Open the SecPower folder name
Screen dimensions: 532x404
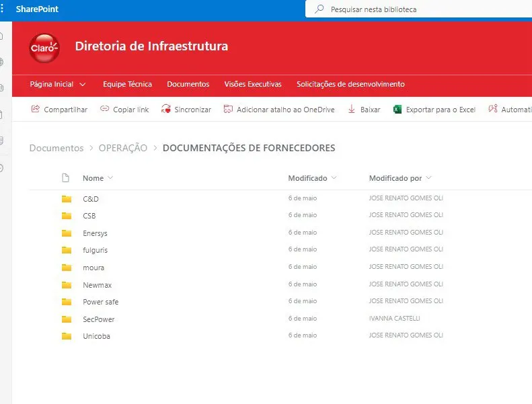click(x=98, y=319)
